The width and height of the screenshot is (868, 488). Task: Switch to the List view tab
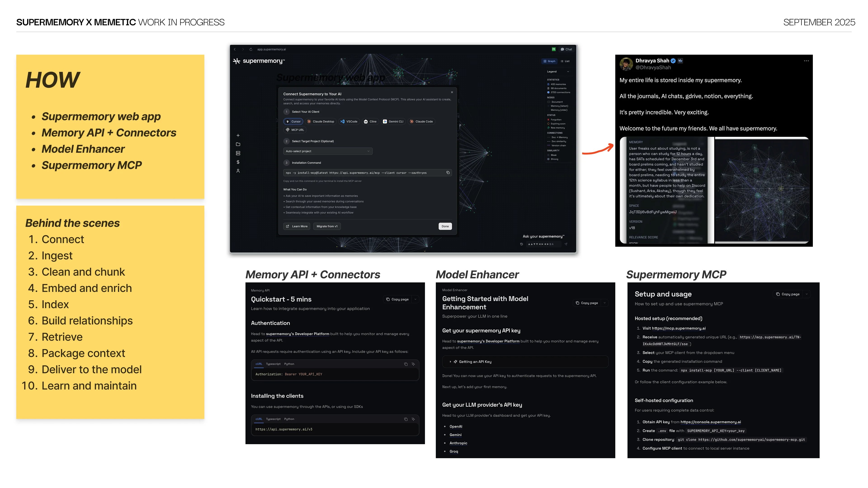point(565,61)
